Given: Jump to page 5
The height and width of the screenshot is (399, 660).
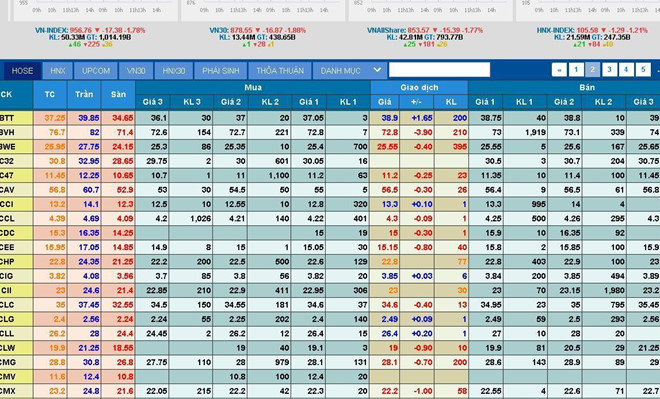Looking at the screenshot, I should click(x=643, y=70).
